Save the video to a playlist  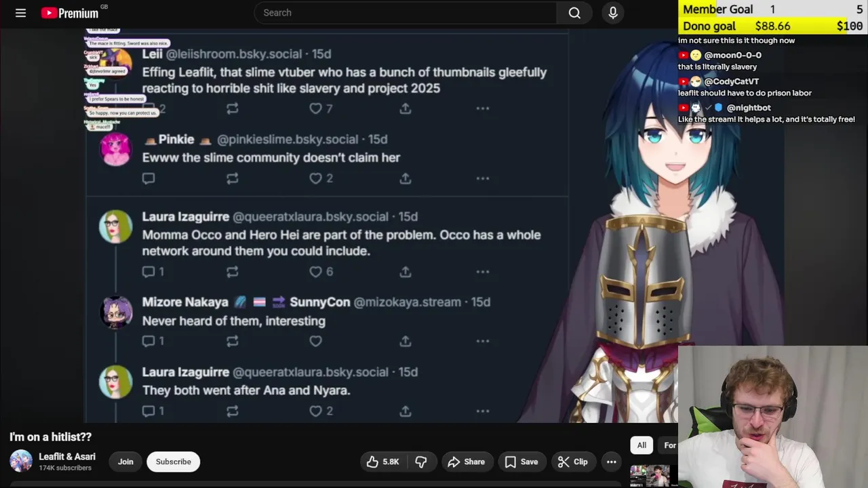(x=521, y=462)
